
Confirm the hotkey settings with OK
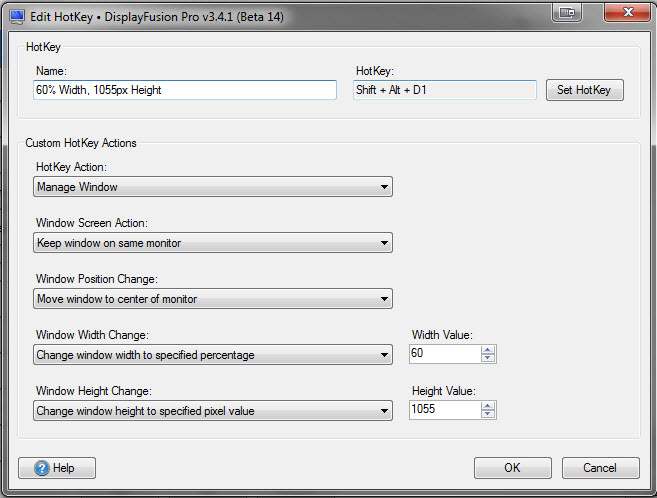[x=512, y=468]
